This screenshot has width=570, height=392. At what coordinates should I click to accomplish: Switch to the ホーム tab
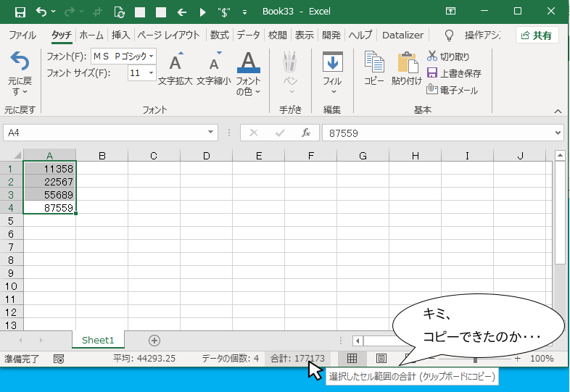91,36
